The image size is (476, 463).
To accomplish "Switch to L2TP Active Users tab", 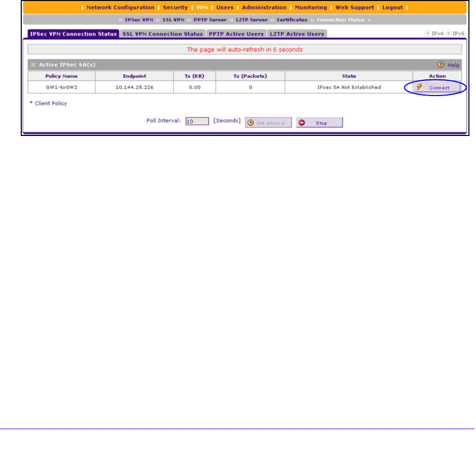I will [297, 34].
